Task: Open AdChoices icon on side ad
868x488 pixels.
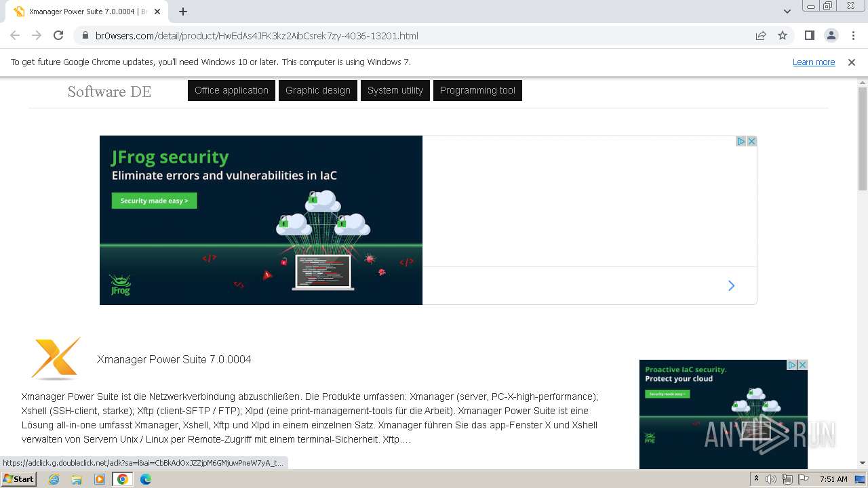Action: 791,365
